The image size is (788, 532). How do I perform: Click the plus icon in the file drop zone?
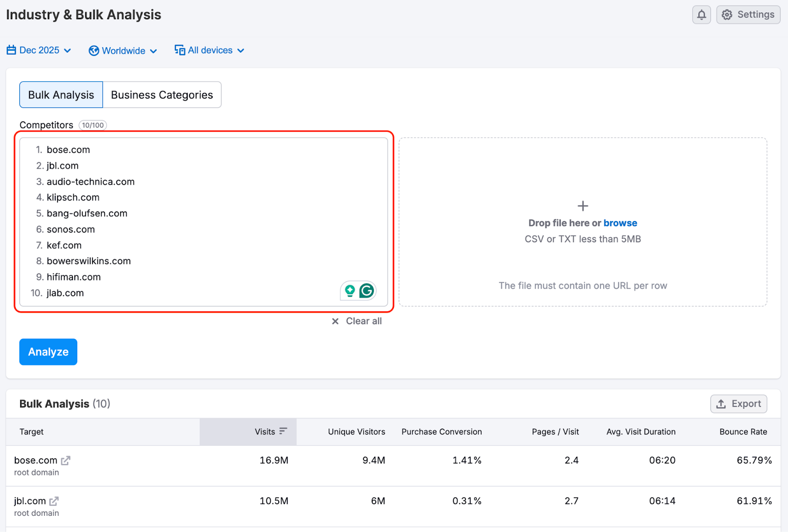coord(583,205)
